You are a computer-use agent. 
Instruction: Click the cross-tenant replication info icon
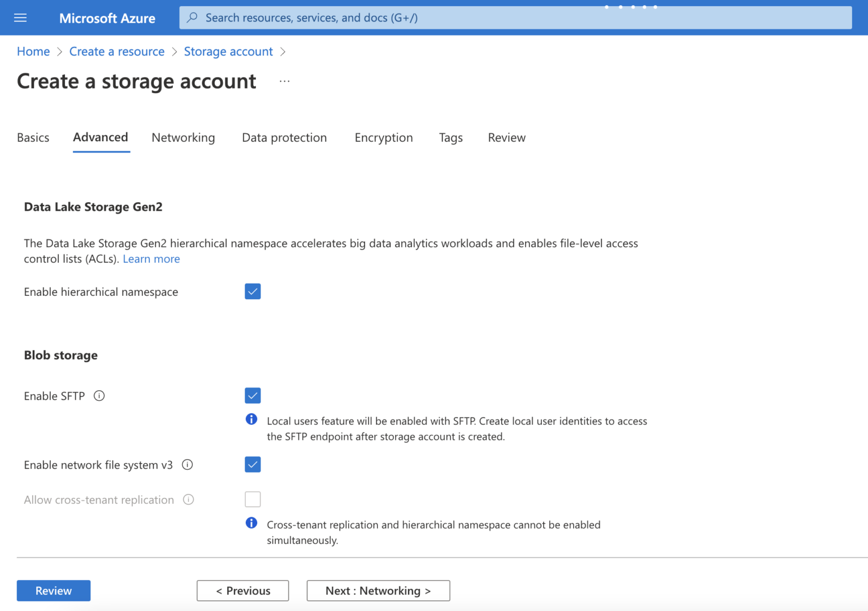tap(190, 499)
